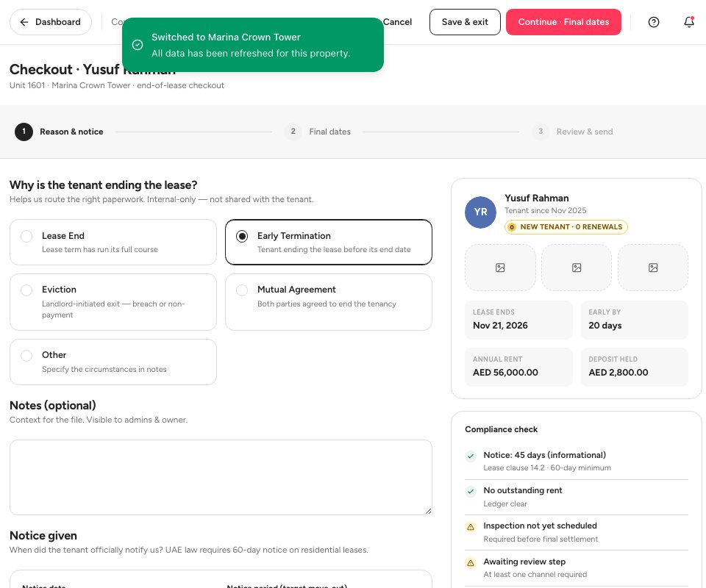Cancel the checkout flow
Viewport: 706px width, 588px height.
[x=397, y=22]
